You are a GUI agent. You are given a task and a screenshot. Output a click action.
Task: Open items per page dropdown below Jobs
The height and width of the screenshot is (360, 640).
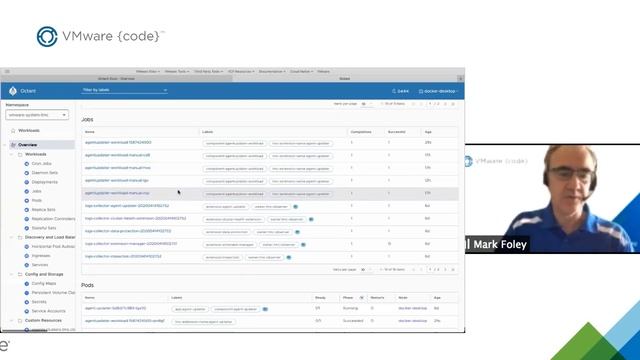click(366, 270)
